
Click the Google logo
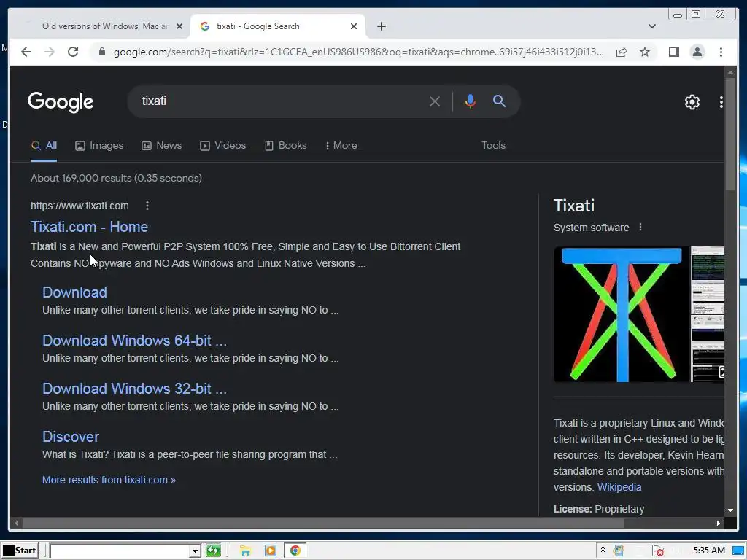pos(61,102)
